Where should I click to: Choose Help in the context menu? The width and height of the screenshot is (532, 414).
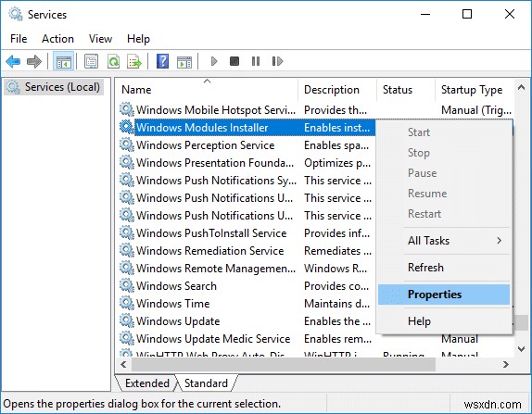point(444,321)
